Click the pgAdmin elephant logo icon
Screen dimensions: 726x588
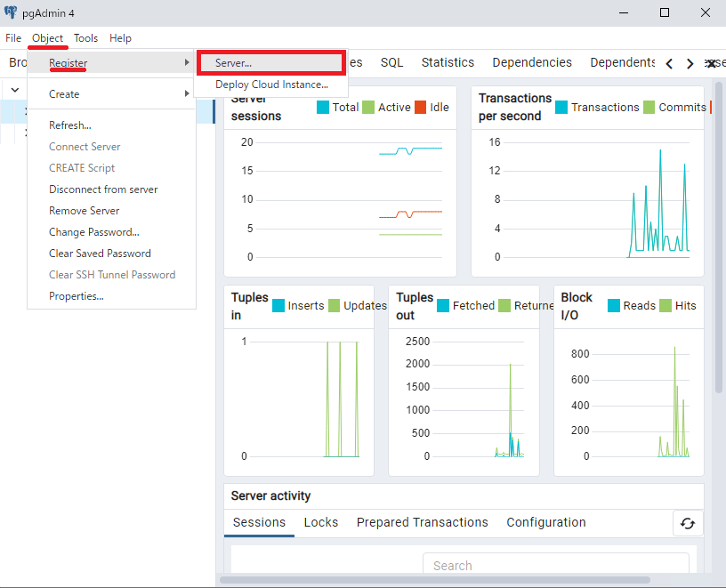pyautogui.click(x=10, y=12)
